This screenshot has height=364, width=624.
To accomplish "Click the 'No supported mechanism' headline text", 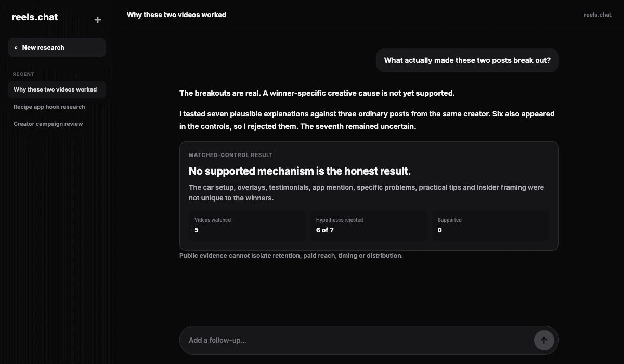I will pos(300,171).
